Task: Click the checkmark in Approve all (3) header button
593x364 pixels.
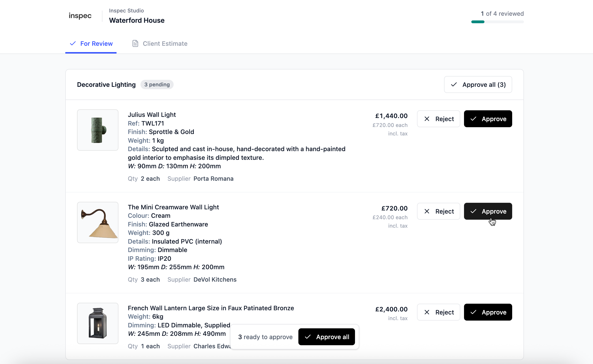Action: 454,84
